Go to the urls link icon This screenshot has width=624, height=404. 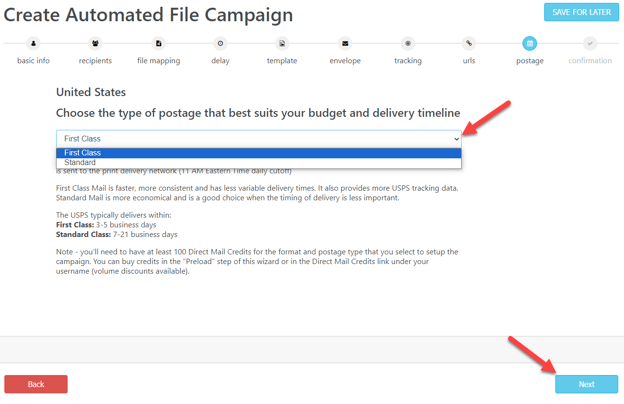469,43
